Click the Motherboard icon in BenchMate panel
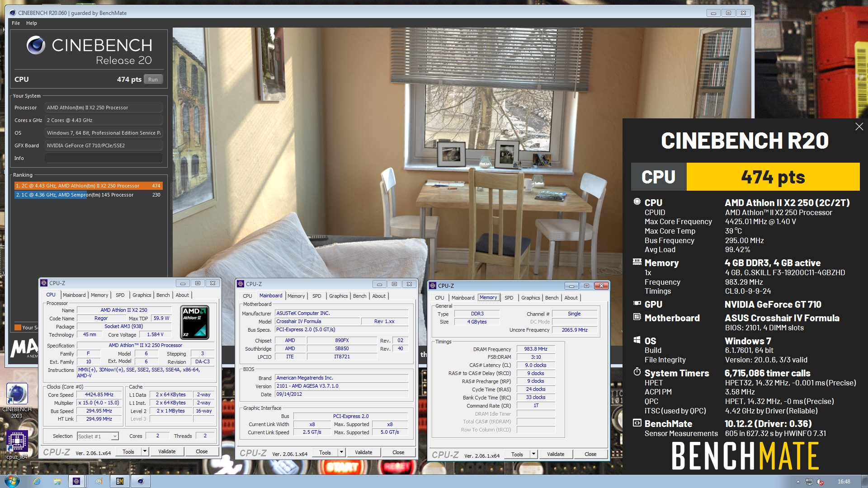This screenshot has height=488, width=868. (637, 317)
